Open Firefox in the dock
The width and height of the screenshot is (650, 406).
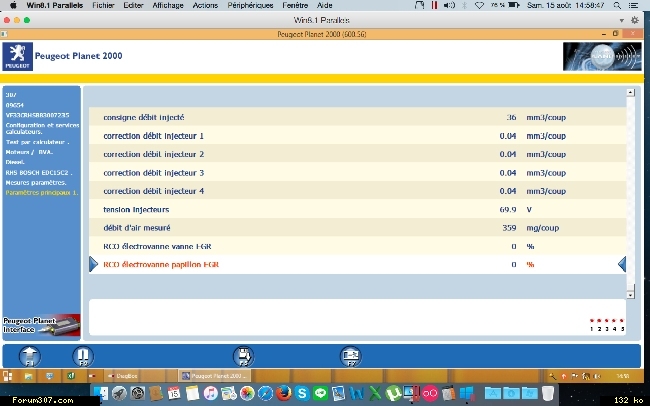(284, 393)
